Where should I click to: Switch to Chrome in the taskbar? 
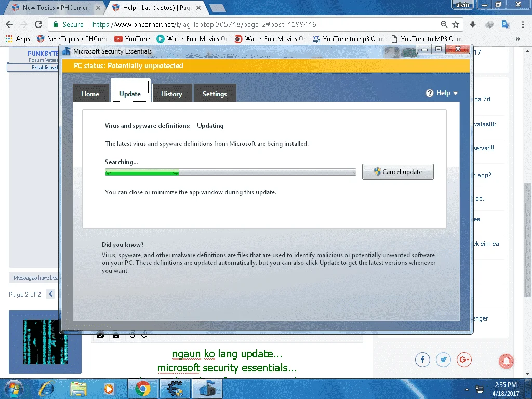click(x=143, y=389)
